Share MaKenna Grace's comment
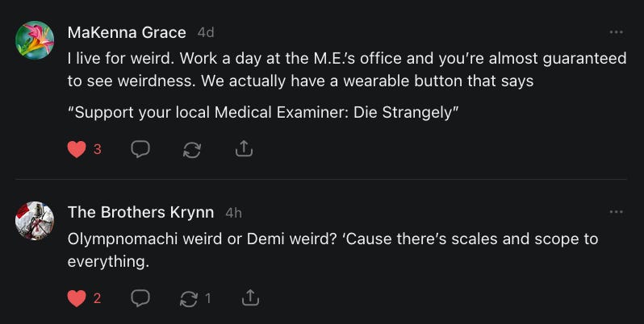Image resolution: width=644 pixels, height=324 pixels. click(x=244, y=149)
